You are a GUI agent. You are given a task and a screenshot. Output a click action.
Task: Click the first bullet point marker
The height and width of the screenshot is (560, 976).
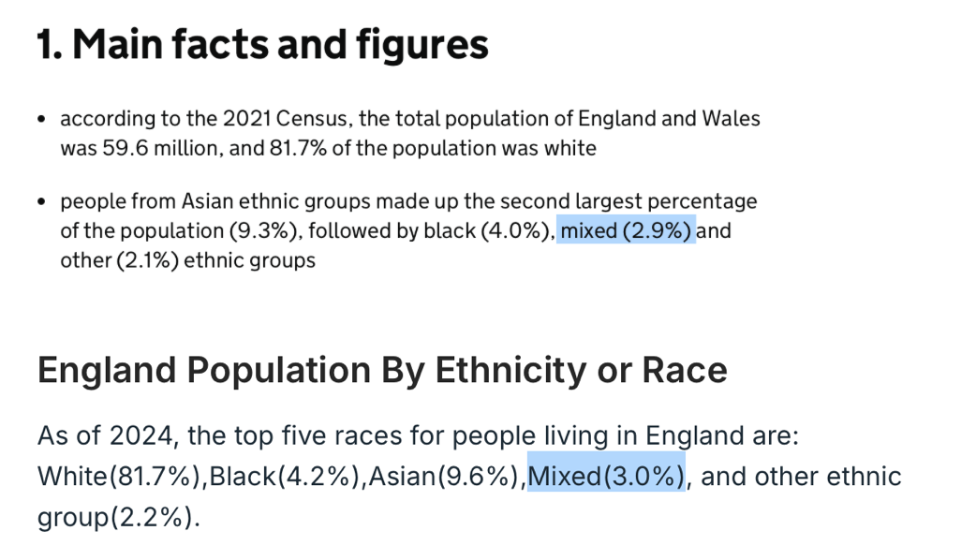pyautogui.click(x=42, y=118)
